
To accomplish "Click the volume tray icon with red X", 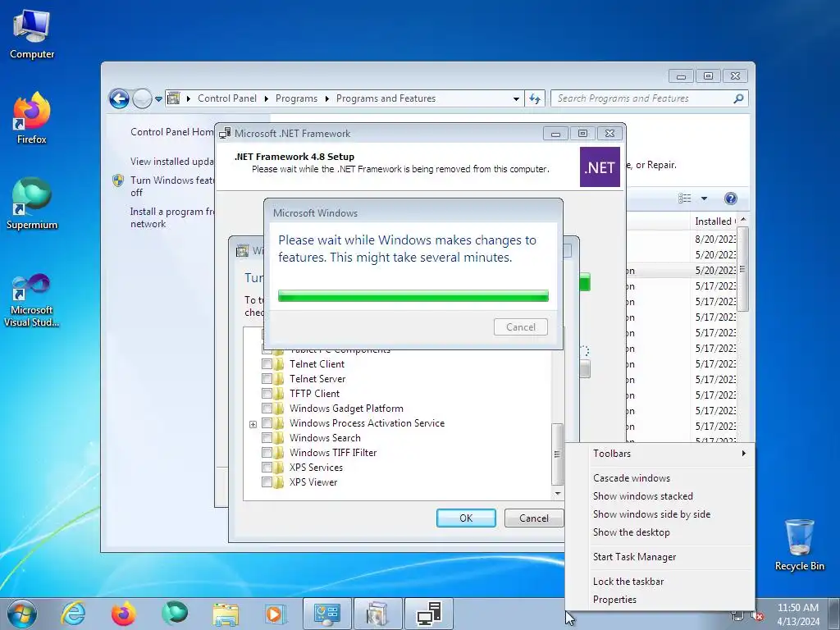I will (757, 616).
